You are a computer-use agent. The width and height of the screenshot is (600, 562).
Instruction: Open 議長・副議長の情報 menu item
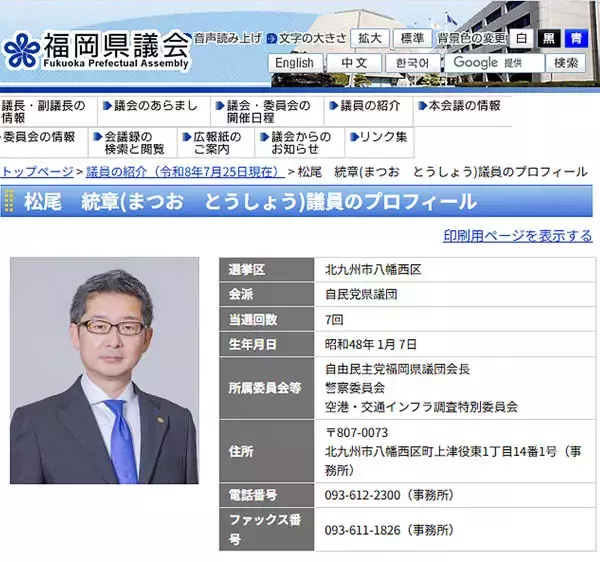pos(43,111)
